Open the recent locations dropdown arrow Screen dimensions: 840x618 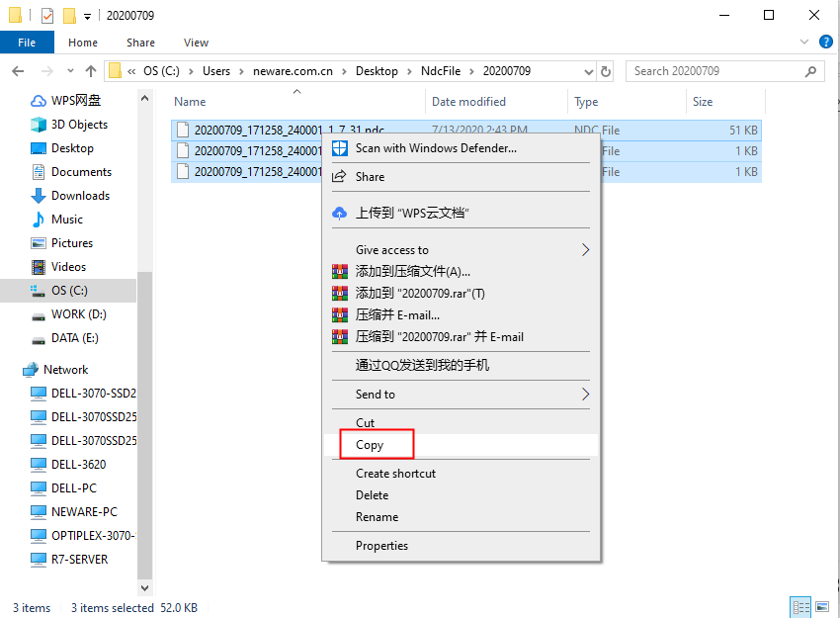(x=70, y=71)
